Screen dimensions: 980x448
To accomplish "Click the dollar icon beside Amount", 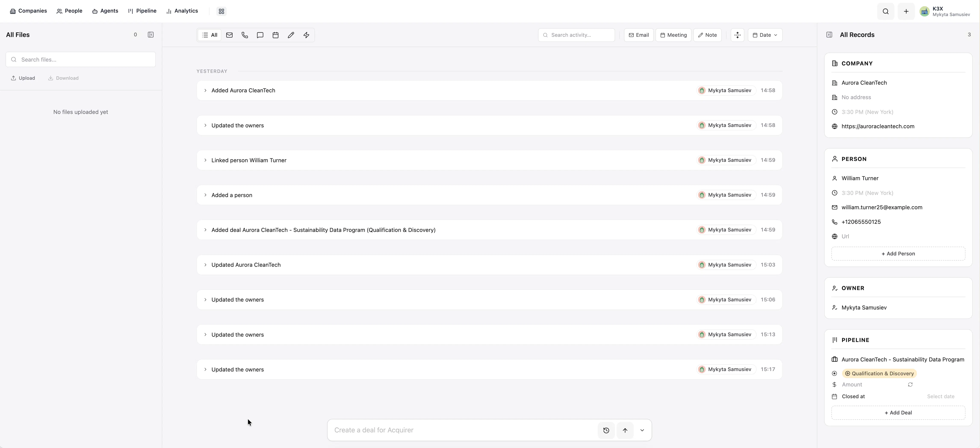I will tap(834, 385).
